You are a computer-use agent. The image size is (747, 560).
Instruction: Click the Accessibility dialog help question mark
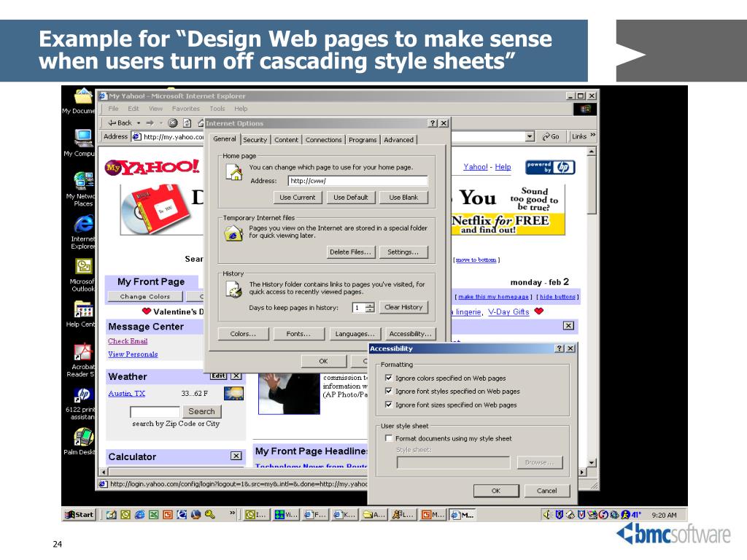pyautogui.click(x=560, y=349)
